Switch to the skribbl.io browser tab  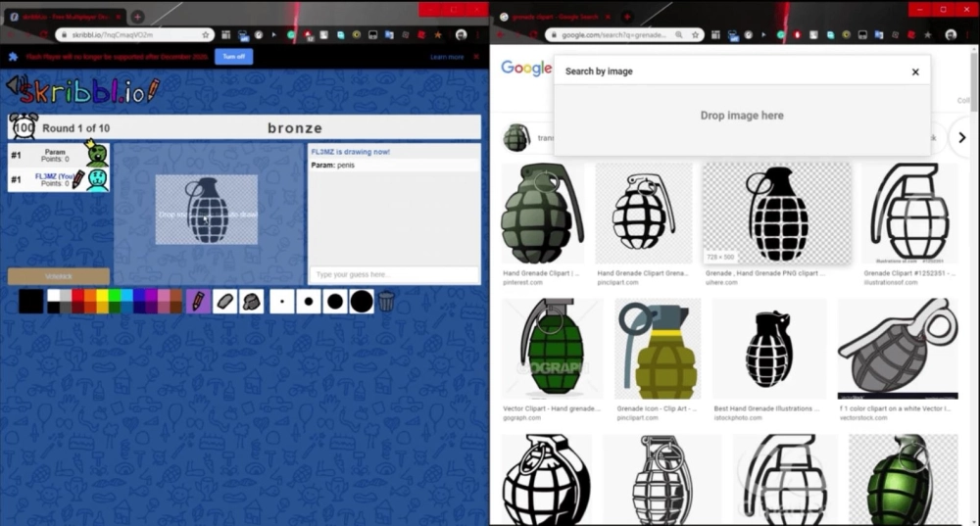[64, 17]
